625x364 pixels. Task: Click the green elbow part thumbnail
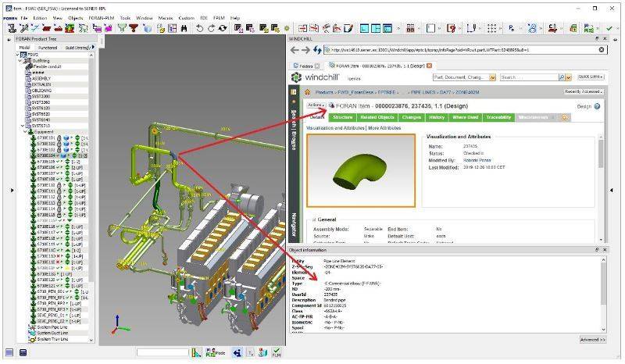click(x=360, y=170)
